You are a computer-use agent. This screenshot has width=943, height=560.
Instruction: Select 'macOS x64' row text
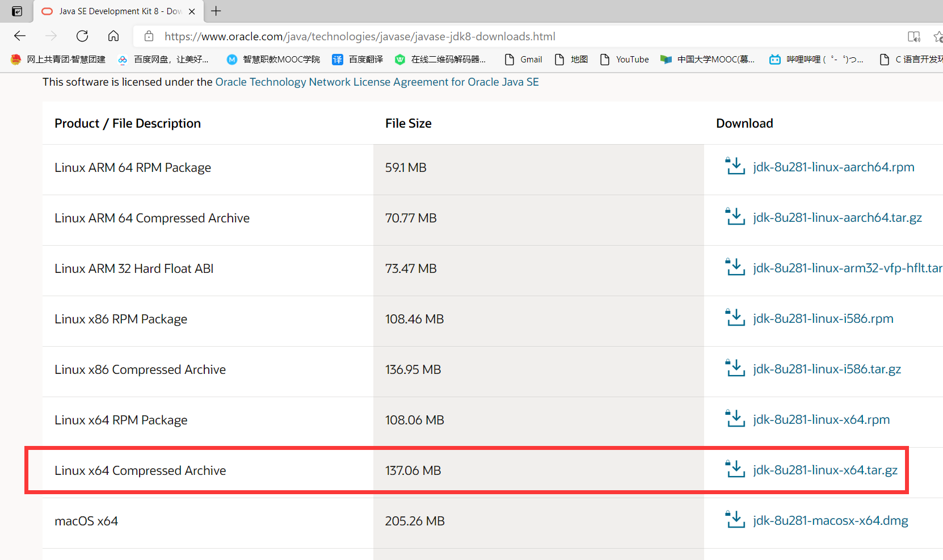pos(86,521)
